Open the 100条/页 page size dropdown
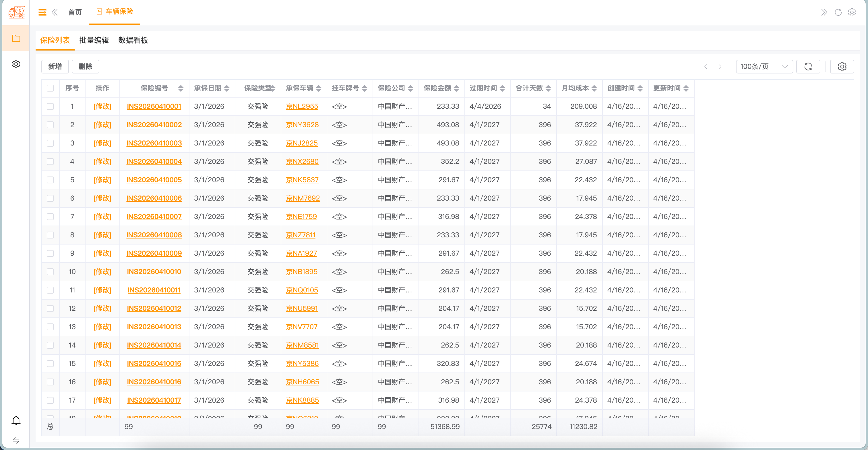868x450 pixels. tap(764, 66)
